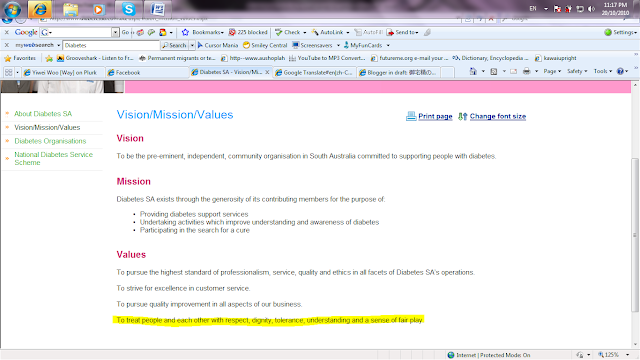The image size is (640, 360).
Task: Click the 225 blocked popup blocker
Action: tap(248, 32)
